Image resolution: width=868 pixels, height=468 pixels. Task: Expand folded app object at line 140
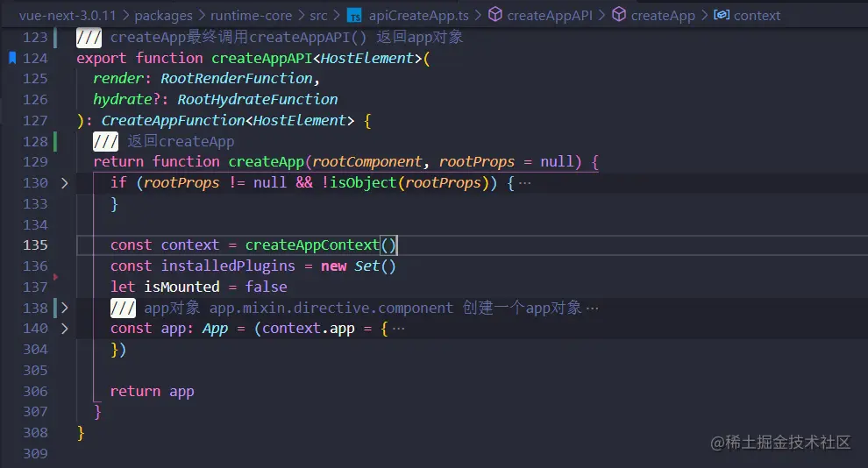point(64,329)
